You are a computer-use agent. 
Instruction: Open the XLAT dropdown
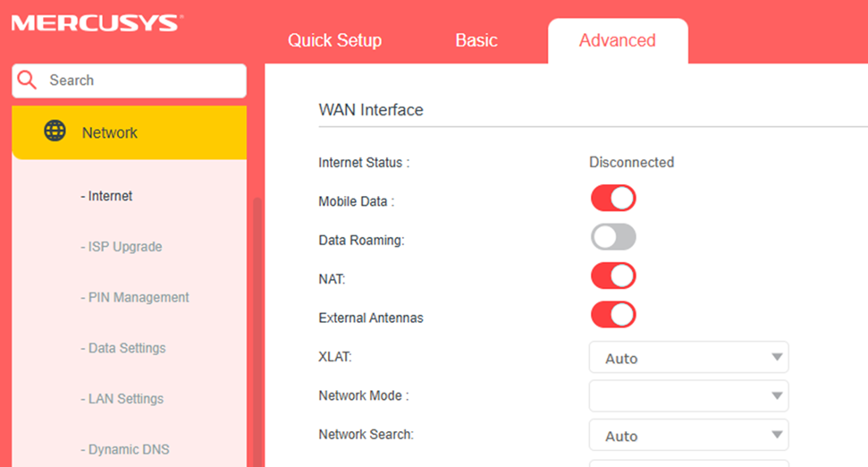coord(688,358)
